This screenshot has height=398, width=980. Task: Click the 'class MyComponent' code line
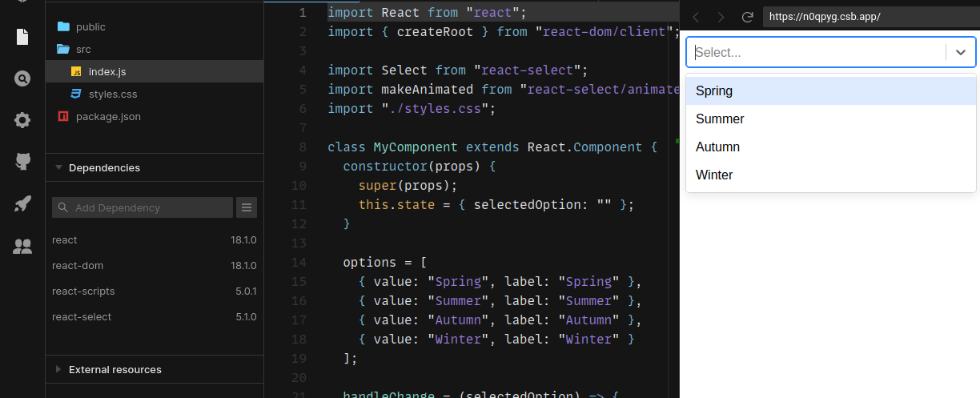(492, 147)
